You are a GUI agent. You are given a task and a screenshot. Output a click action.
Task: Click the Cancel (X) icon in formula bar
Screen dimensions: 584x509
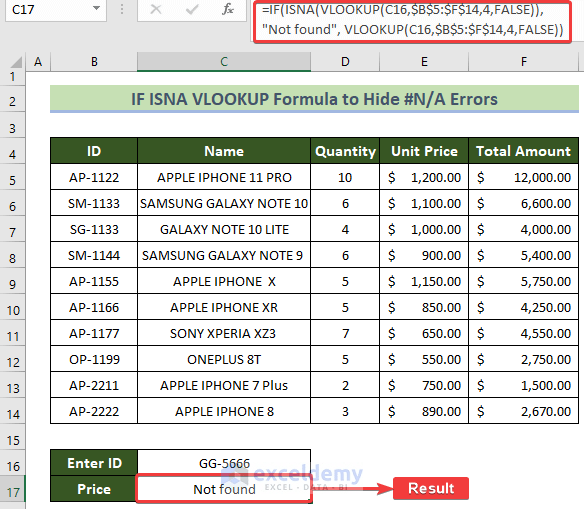pos(156,9)
